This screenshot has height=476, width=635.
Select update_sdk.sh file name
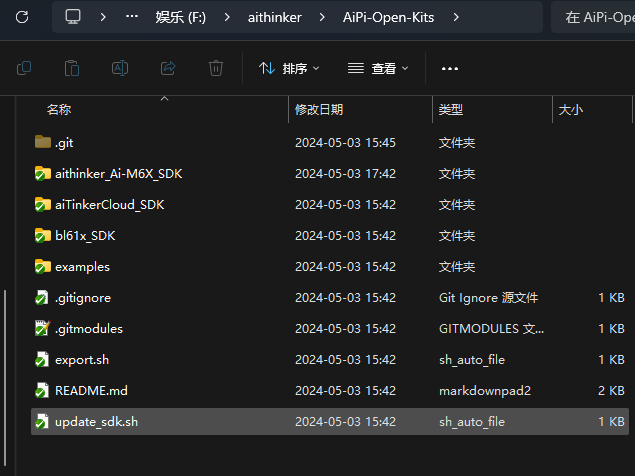(96, 422)
